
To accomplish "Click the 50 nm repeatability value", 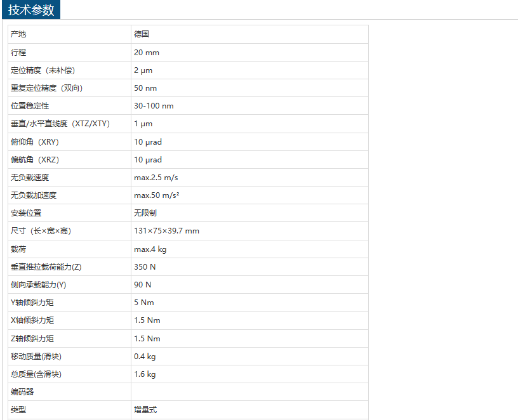I will 145,88.
